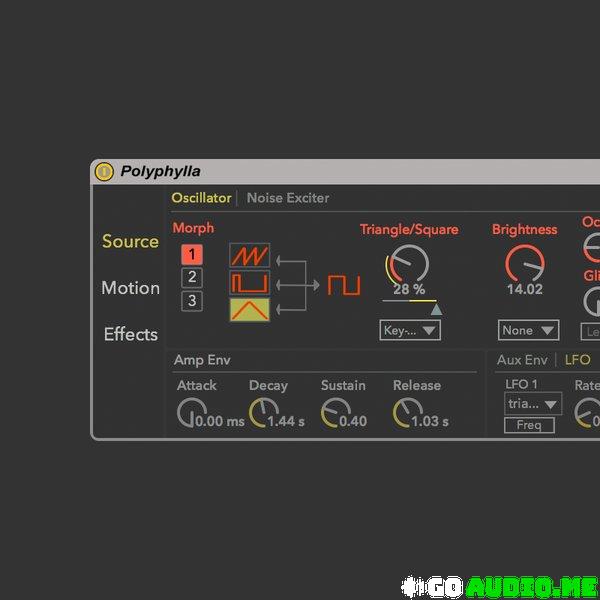Viewport: 600px width, 600px height.
Task: Switch to the Aux Env tab
Action: [x=522, y=360]
